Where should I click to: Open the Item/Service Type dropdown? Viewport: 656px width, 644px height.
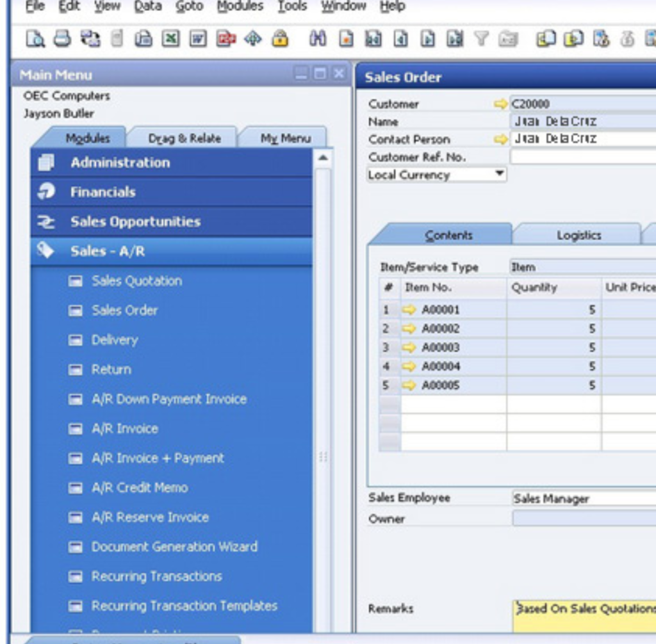click(x=582, y=267)
